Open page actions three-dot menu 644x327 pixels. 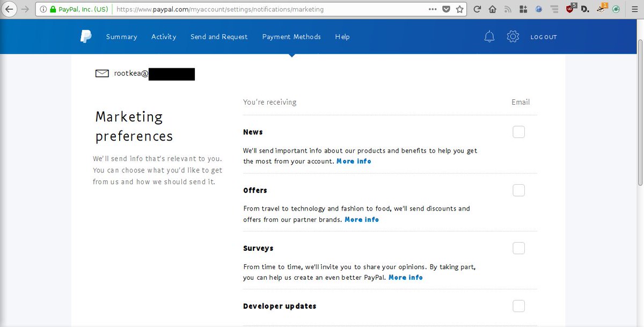click(x=433, y=9)
